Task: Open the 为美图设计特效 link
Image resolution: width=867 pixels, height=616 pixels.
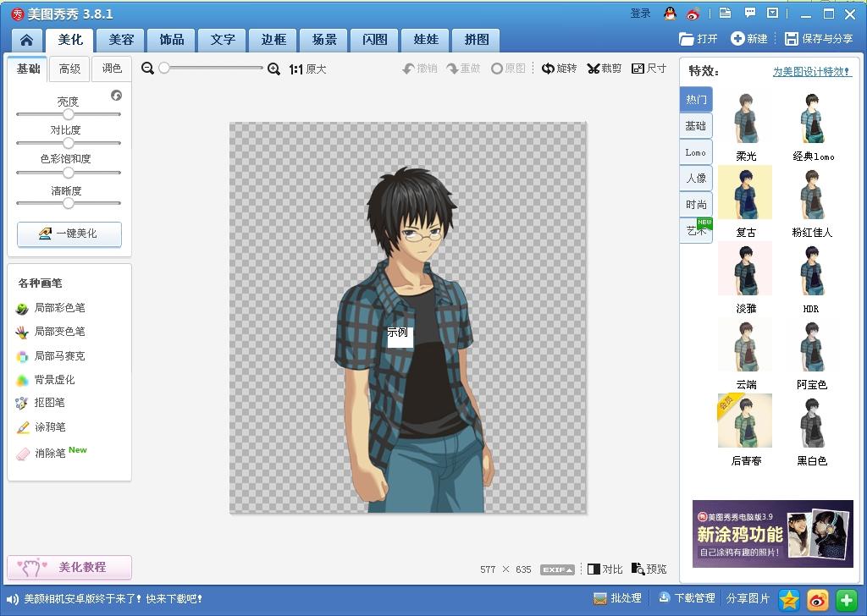Action: click(x=811, y=72)
